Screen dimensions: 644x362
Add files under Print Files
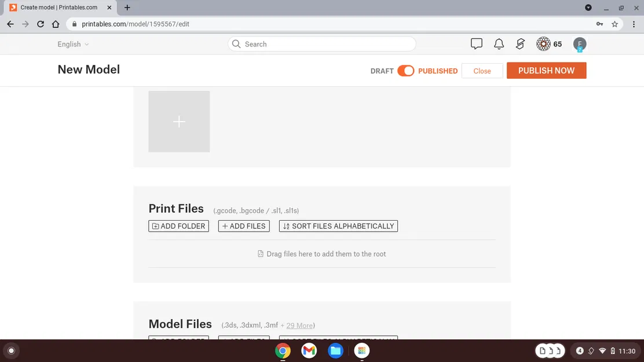[x=244, y=226]
